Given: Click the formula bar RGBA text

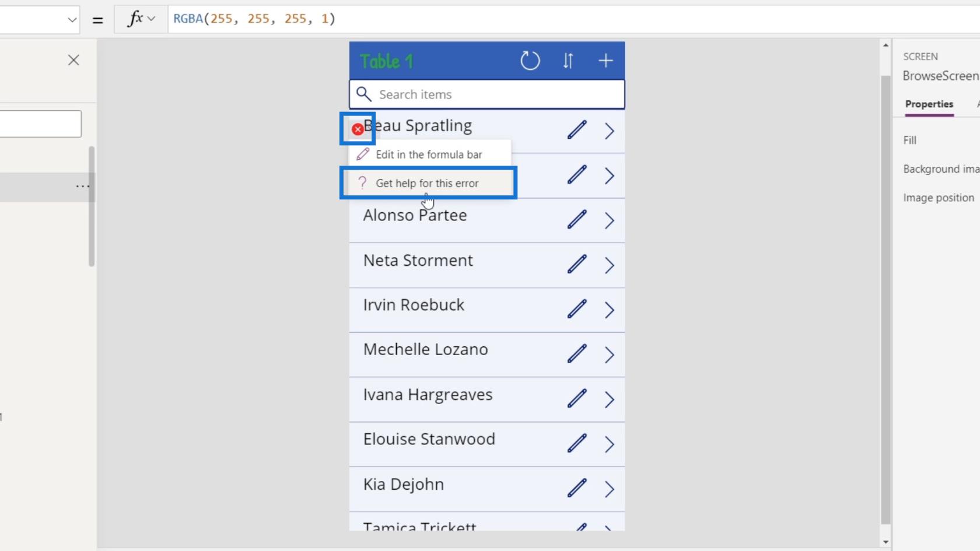Looking at the screenshot, I should (x=254, y=19).
